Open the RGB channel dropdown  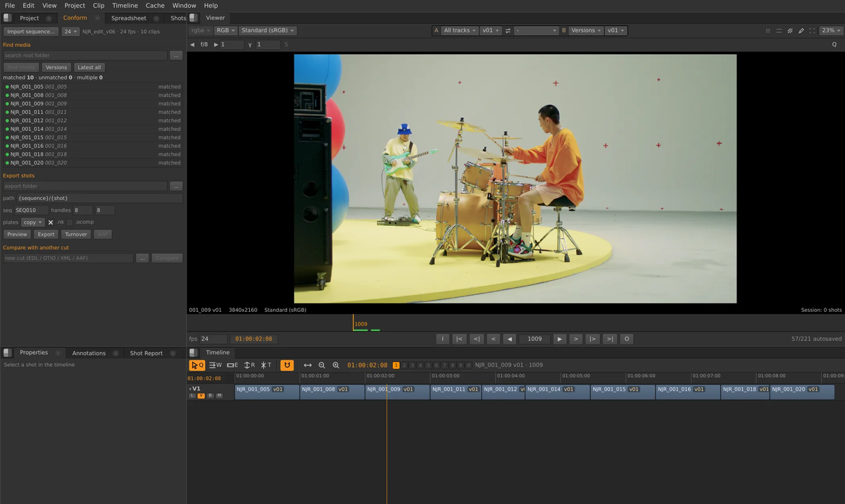[225, 31]
